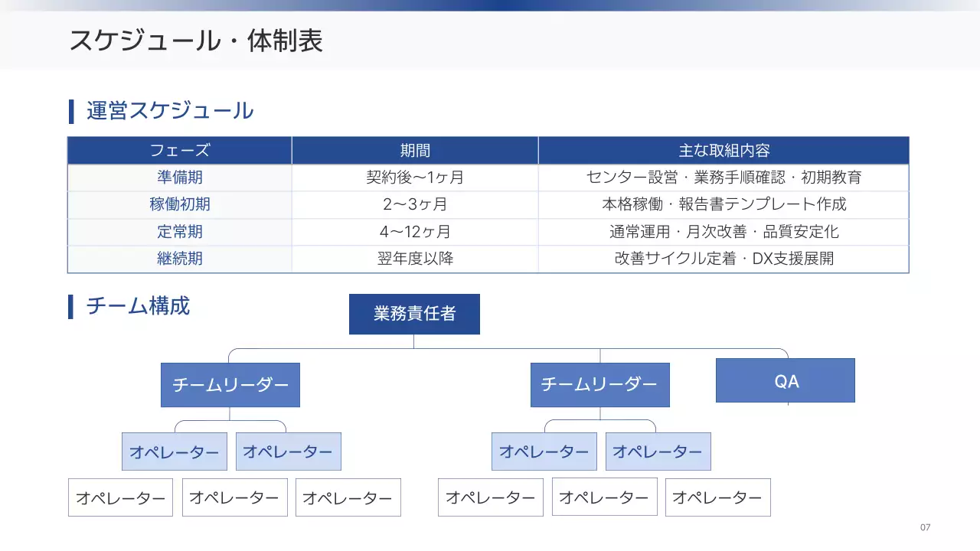
Task: Click the rightmost white オペレーター box
Action: 718,497
